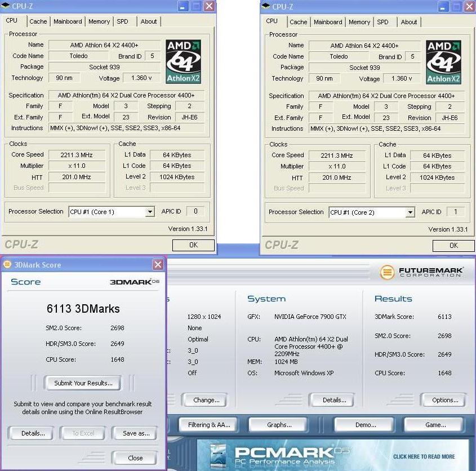Click AMD Athlon X2 logo in right CPU-Z
Screen dimensions: 476x471
[x=443, y=62]
